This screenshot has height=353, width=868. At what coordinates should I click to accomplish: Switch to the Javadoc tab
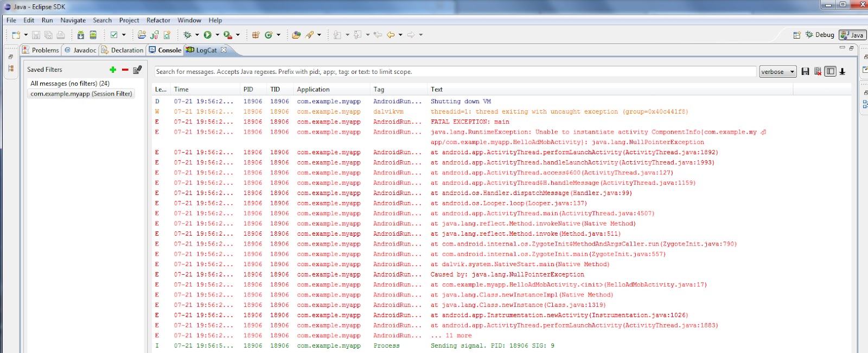pyautogui.click(x=80, y=50)
